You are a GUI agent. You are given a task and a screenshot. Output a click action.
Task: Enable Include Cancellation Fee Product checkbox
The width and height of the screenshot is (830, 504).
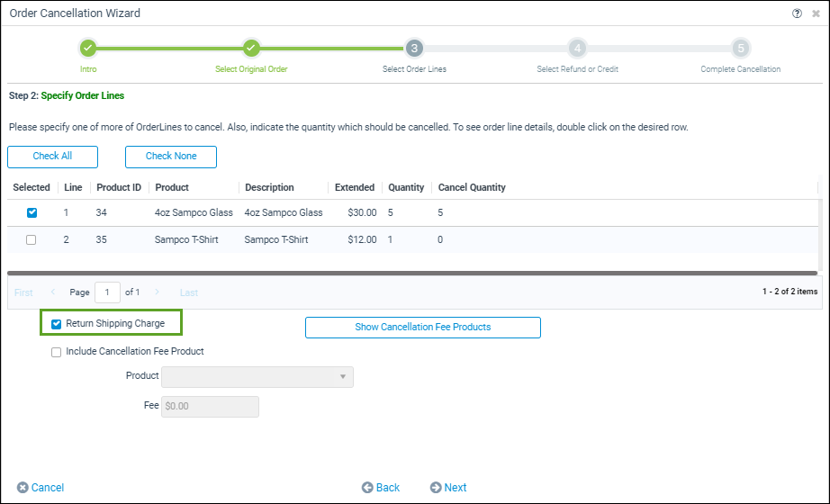(56, 352)
